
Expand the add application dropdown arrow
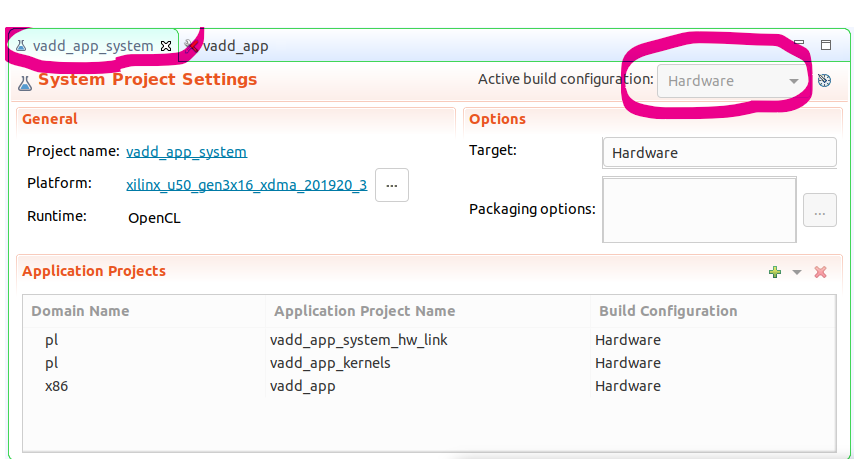click(797, 272)
